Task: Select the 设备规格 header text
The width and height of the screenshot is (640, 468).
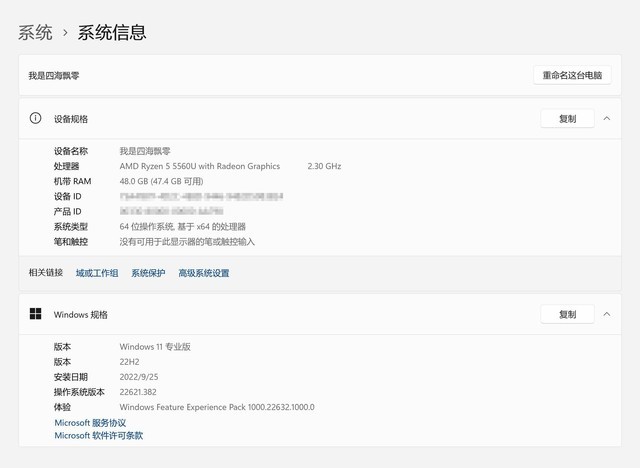Action: 71,119
